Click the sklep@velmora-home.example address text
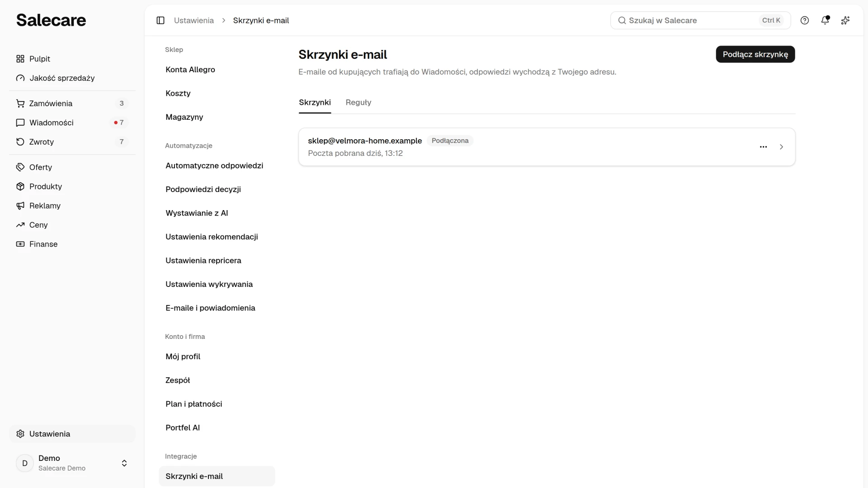868x488 pixels. (x=365, y=141)
